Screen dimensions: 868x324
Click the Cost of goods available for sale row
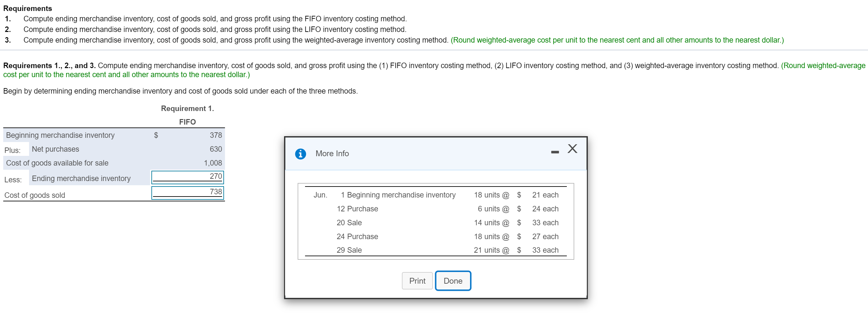57,163
